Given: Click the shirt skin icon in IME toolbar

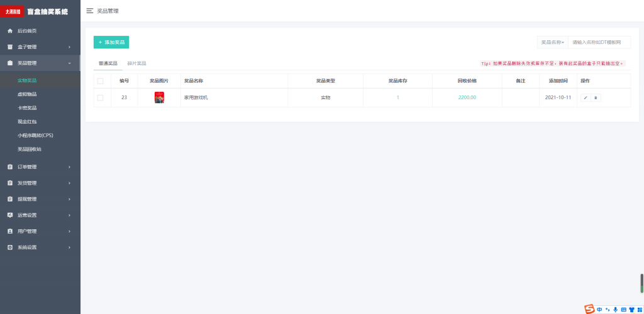Looking at the screenshot, I should pos(631,310).
